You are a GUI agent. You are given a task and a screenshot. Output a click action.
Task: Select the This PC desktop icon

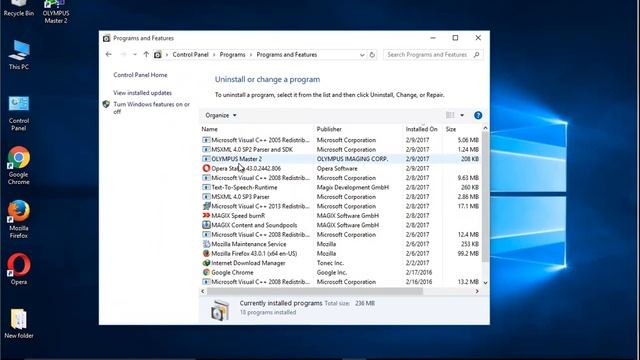pos(19,55)
